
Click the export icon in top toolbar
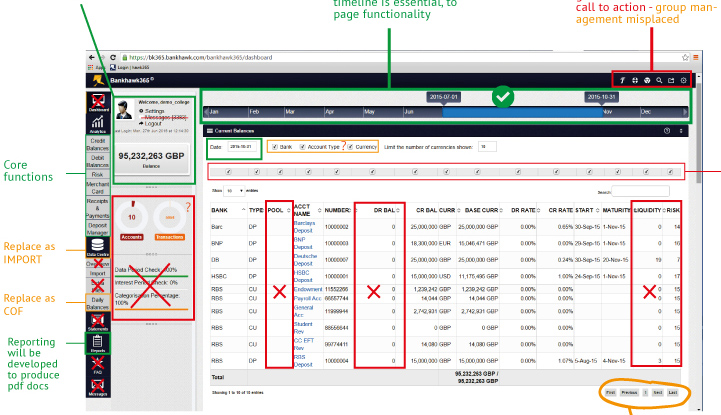670,79
